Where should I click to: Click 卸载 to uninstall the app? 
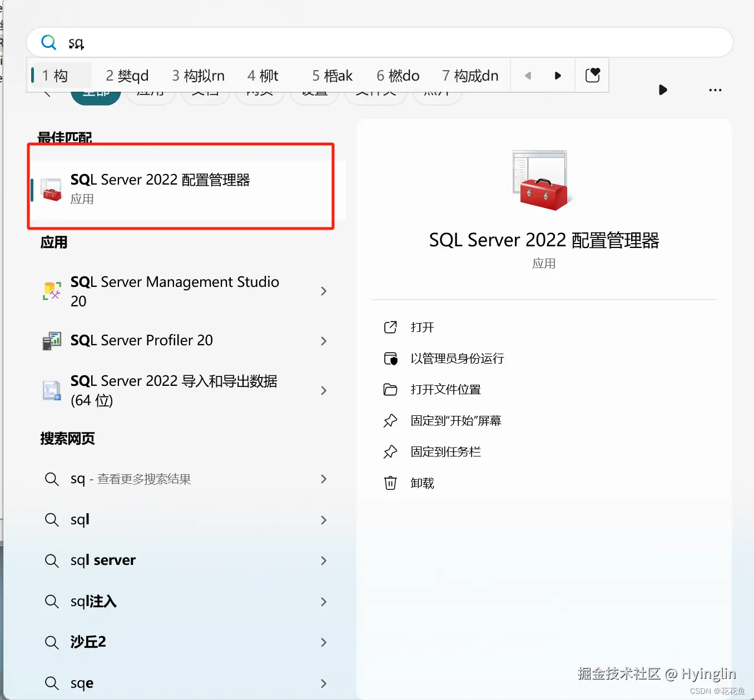pyautogui.click(x=422, y=483)
